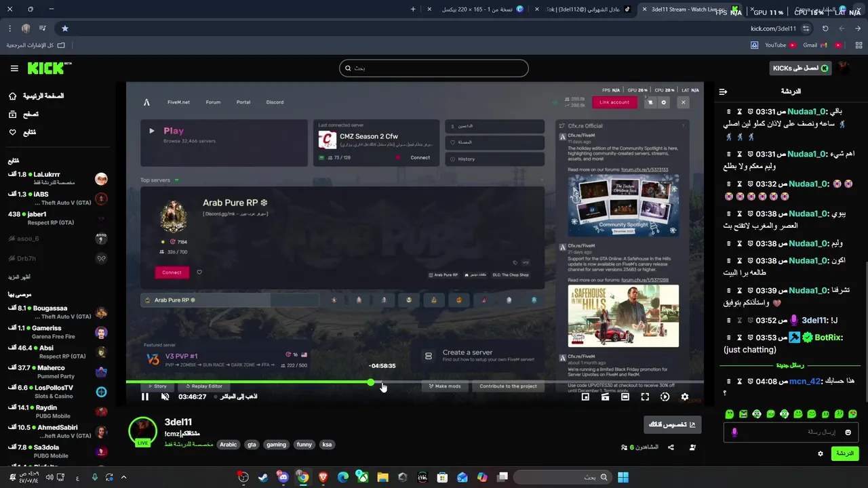The height and width of the screenshot is (488, 868).
Task: Open the recommended Bougassaa channel
Action: coord(58,312)
